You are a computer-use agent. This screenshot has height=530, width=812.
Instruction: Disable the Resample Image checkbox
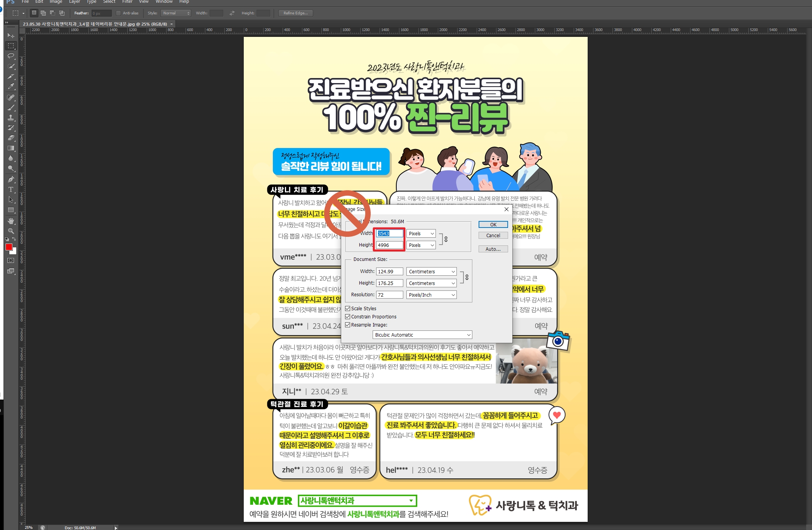pyautogui.click(x=348, y=325)
